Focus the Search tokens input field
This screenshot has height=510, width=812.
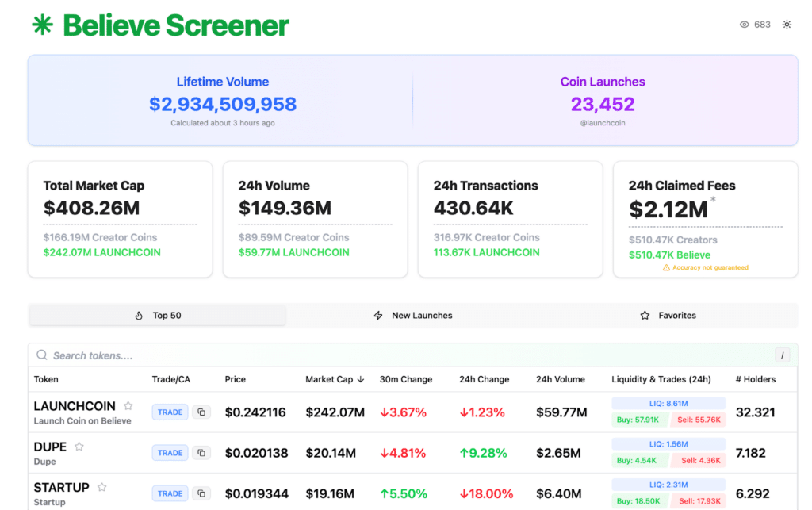click(412, 355)
